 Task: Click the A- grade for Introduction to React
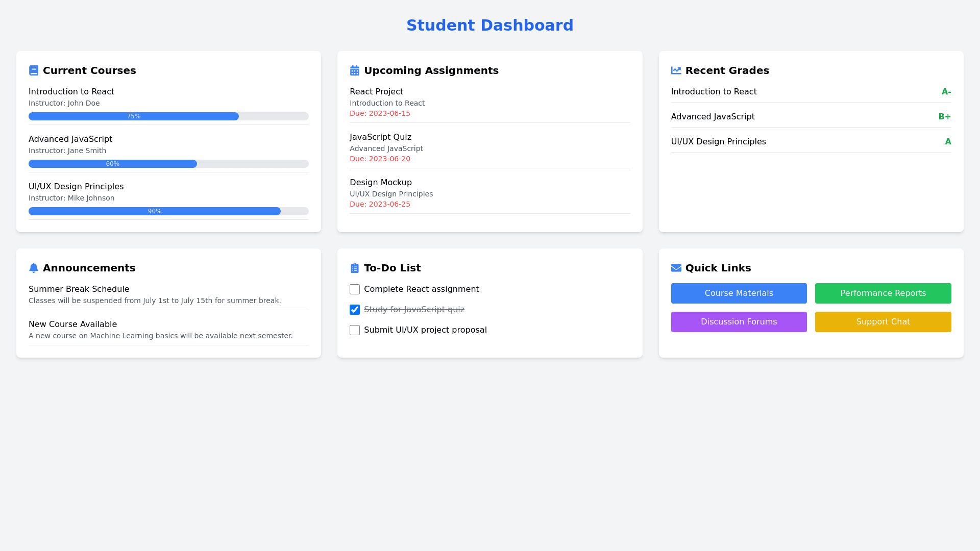tap(946, 92)
